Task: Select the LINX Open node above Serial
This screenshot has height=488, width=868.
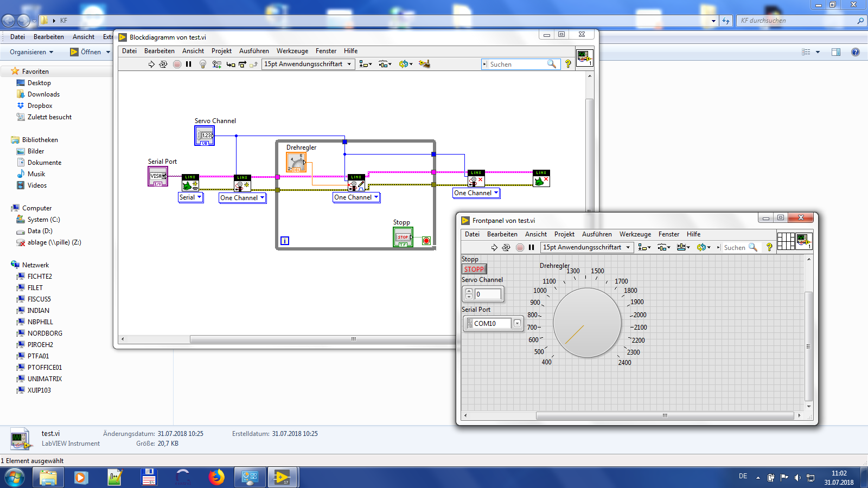Action: [190, 183]
